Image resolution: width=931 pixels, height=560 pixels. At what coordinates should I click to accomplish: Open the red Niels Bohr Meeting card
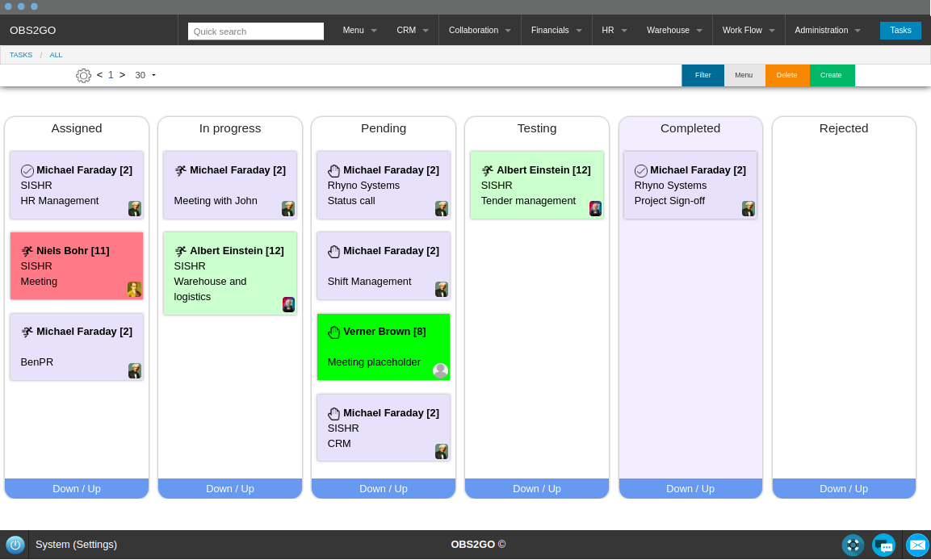tap(77, 265)
